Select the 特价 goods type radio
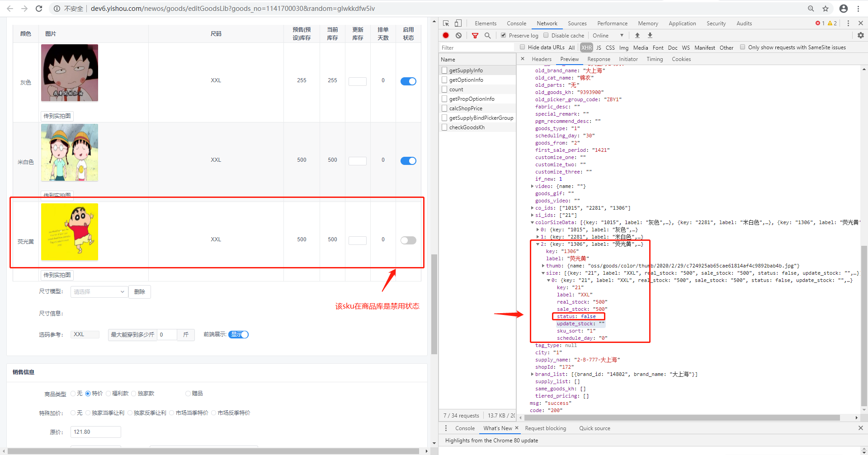868x455 pixels. [88, 394]
